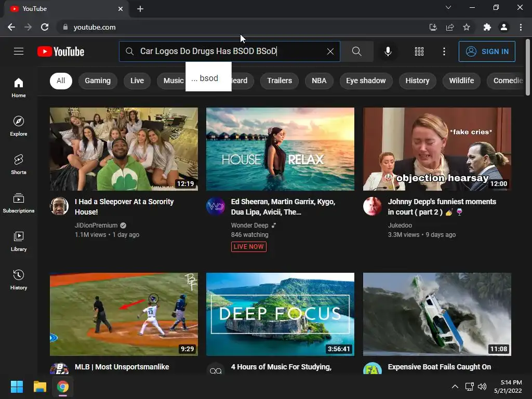Click the Jukedoo channel name
532x399 pixels.
tap(400, 225)
